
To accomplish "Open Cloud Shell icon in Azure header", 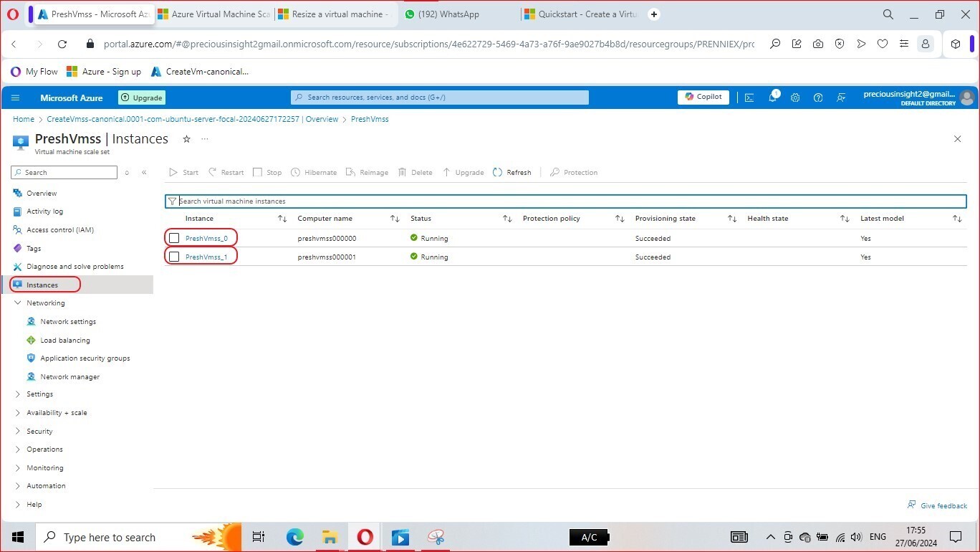I will (x=749, y=97).
